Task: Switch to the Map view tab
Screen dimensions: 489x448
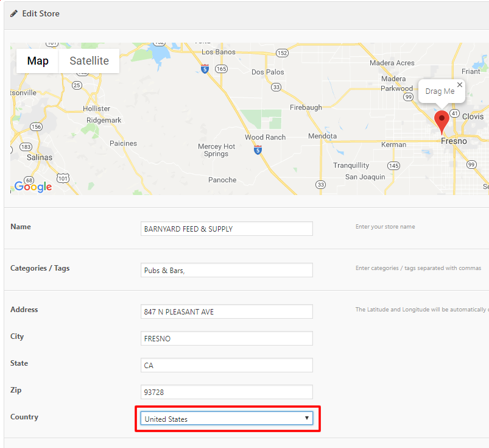Action: [x=38, y=60]
